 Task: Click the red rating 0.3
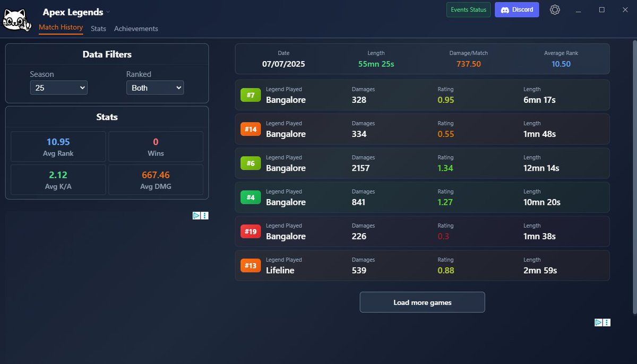click(x=443, y=236)
